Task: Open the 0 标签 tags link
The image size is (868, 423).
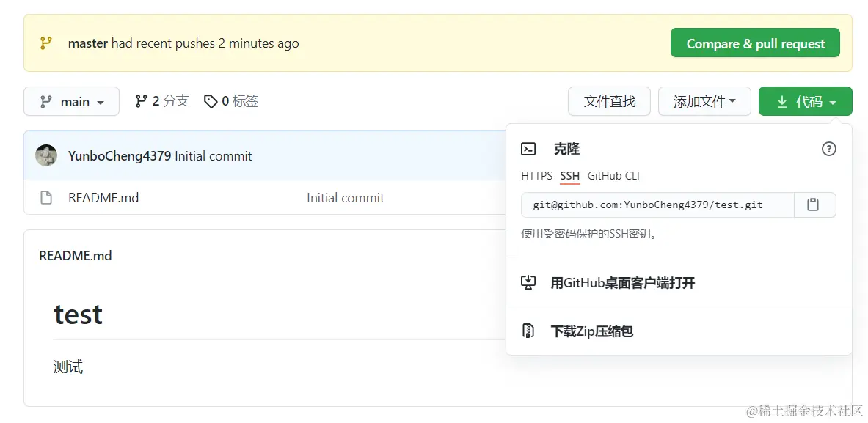Action: (x=231, y=101)
